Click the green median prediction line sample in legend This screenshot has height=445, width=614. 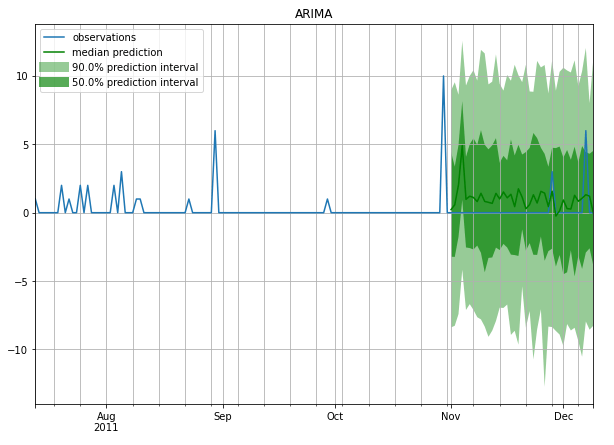coord(54,53)
